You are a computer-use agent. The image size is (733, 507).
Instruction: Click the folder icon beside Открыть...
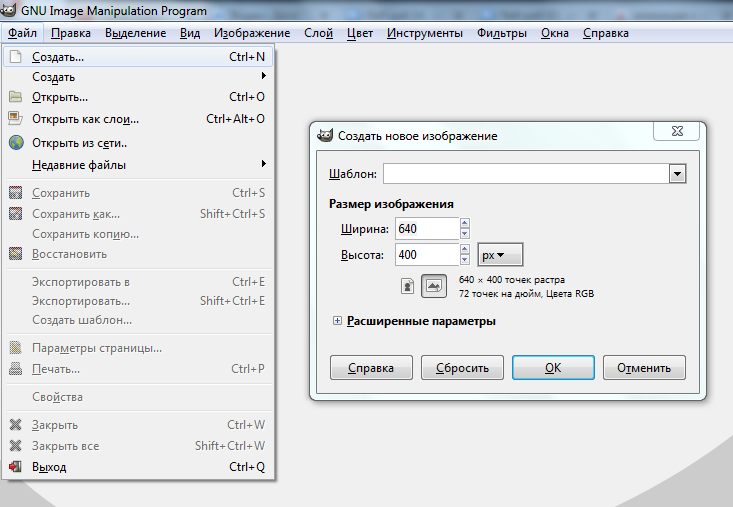16,97
